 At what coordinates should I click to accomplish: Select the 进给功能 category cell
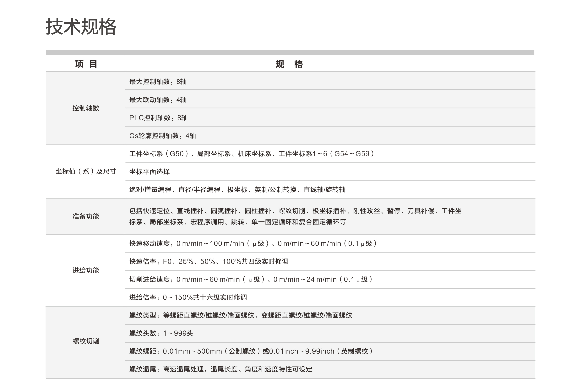(85, 270)
